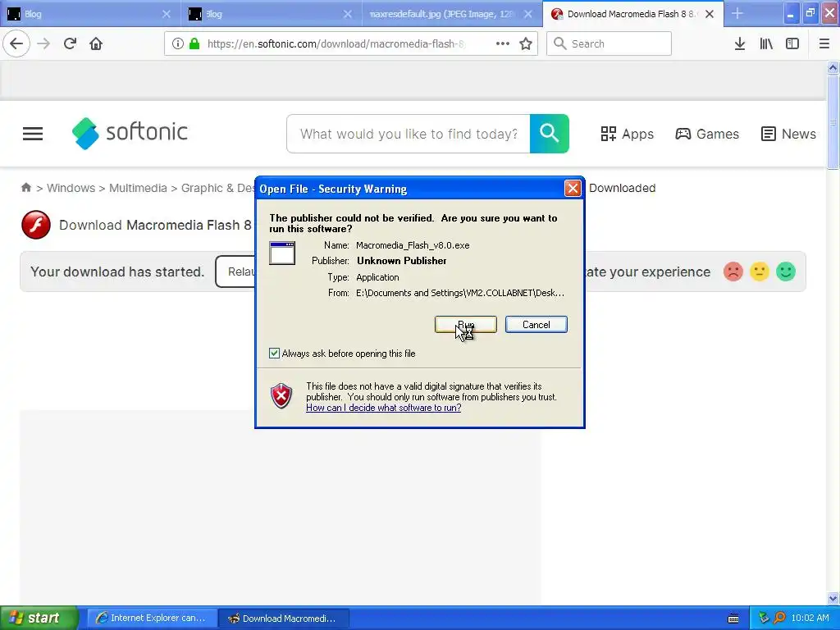Rate experience with yellow neutral face
Image resolution: width=840 pixels, height=630 pixels.
pyautogui.click(x=759, y=272)
